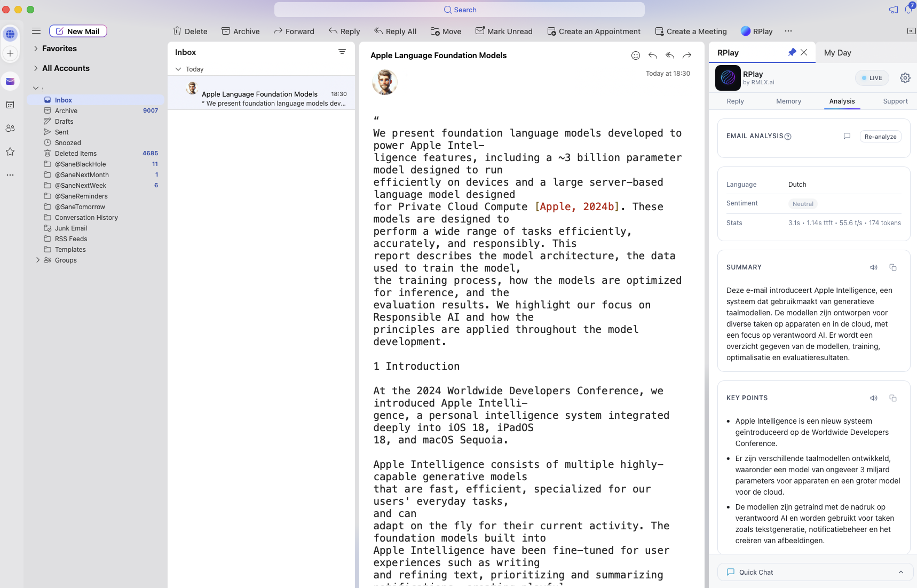Open the filter icon in the Inbox header
917x588 pixels.
342,52
